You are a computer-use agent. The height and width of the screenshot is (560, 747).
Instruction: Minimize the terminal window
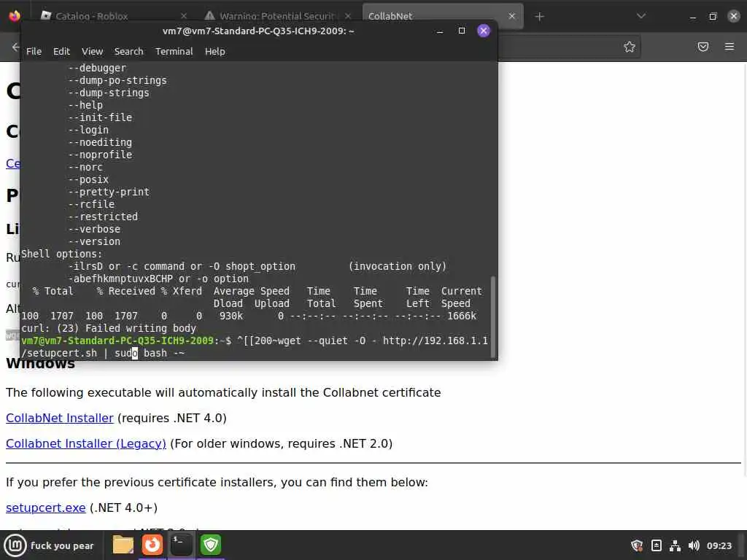pos(440,31)
